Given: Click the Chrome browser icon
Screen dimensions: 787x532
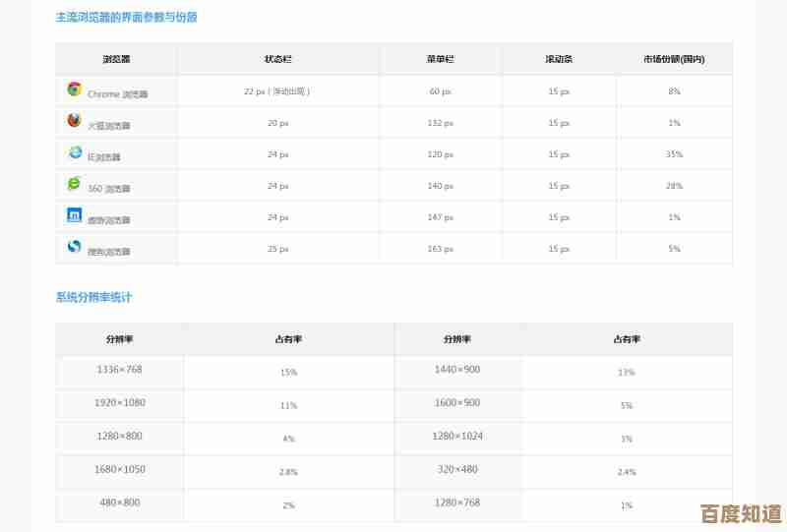Looking at the screenshot, I should click(74, 89).
